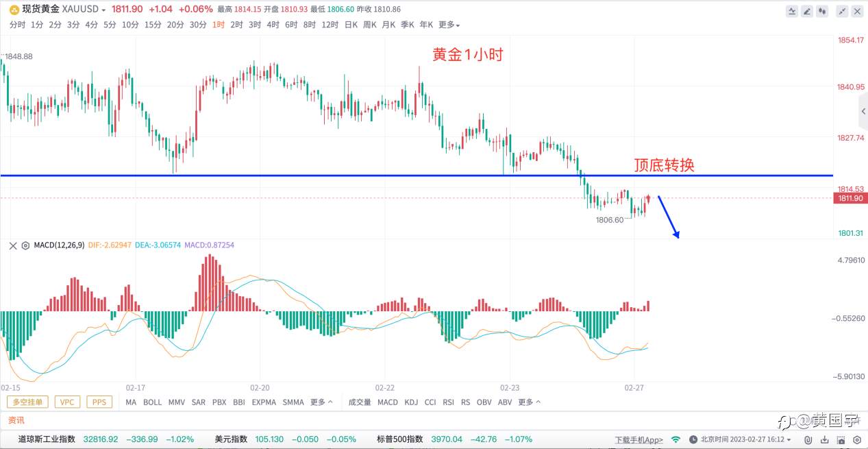Select 1分 timeframe
This screenshot has height=449, width=868.
37,25
